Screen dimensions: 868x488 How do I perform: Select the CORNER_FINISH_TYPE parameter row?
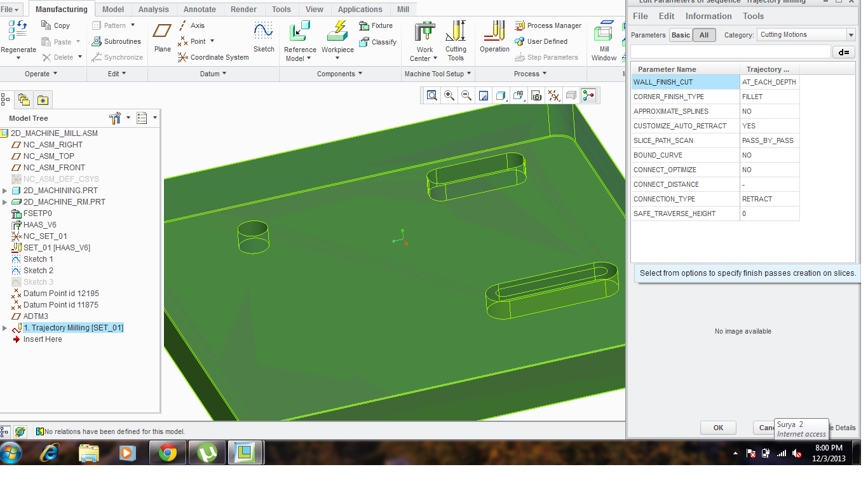[x=715, y=97]
